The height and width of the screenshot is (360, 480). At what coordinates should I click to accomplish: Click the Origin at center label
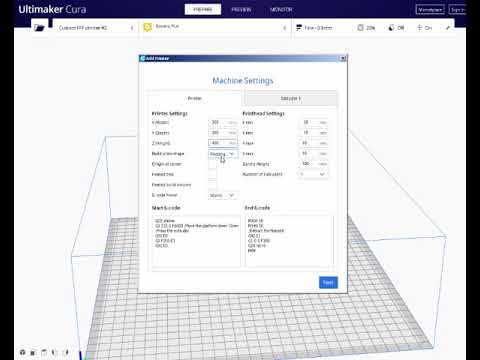pyautogui.click(x=166, y=164)
